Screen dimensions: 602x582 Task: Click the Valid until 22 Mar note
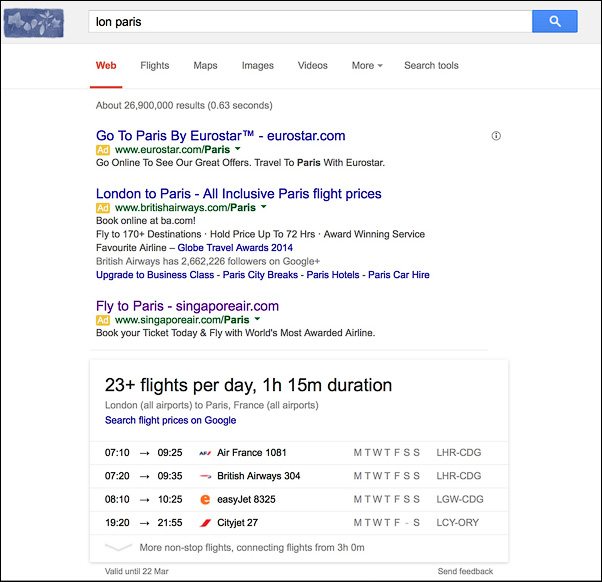136,571
